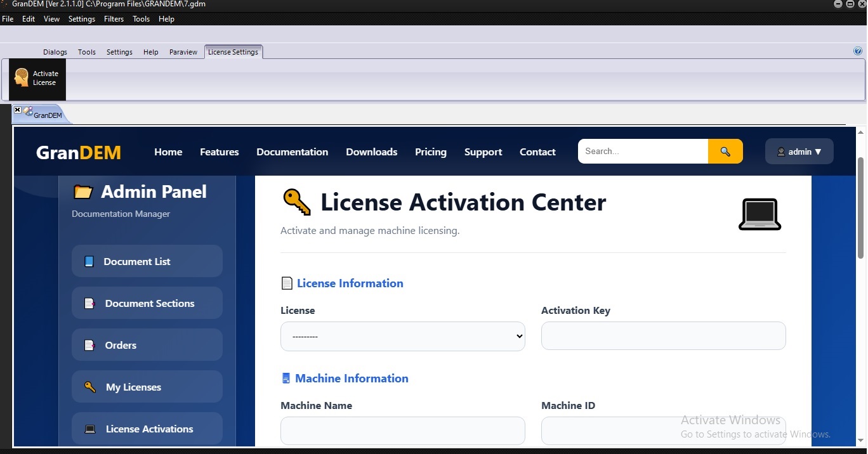
Task: Open the admin user dropdown
Action: (799, 152)
